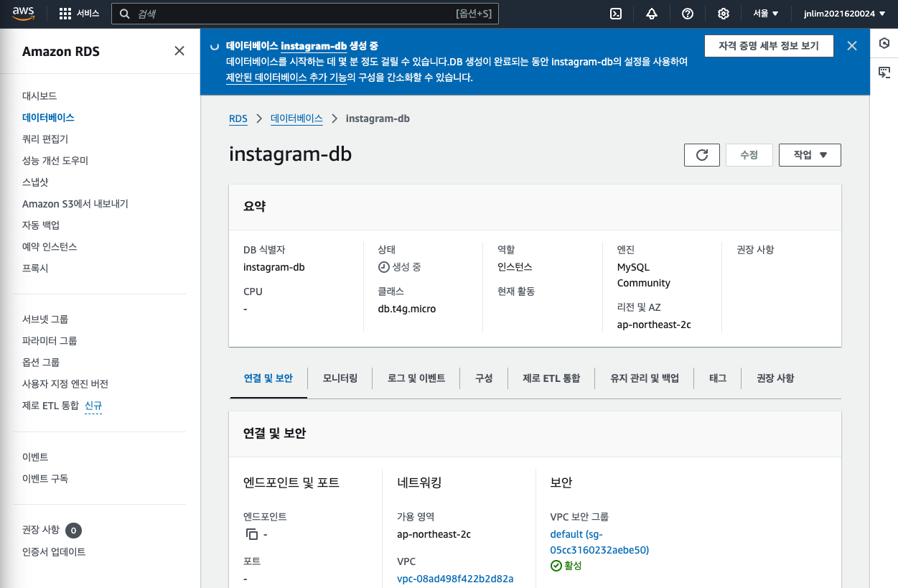Open the vpc-08ad498f422b2d82a link
Screen dimensions: 898x588
(x=455, y=579)
